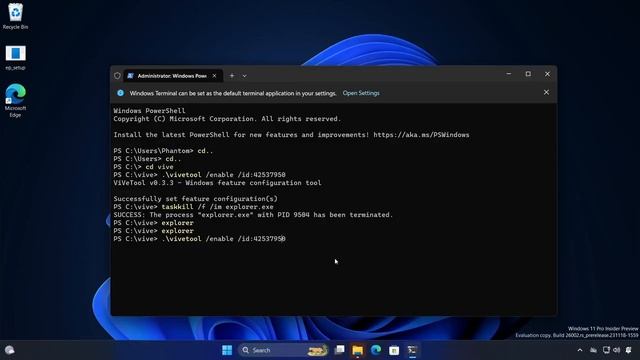Expand the new tab profile dropdown
640x360 pixels.
coord(244,76)
